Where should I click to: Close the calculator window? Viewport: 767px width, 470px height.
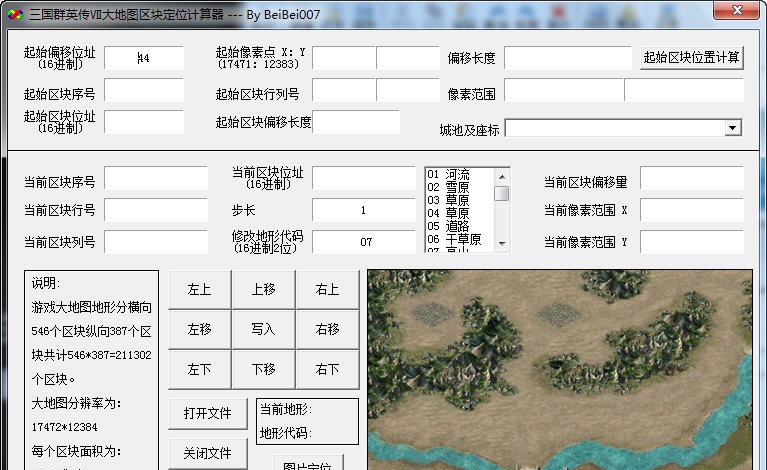click(736, 10)
